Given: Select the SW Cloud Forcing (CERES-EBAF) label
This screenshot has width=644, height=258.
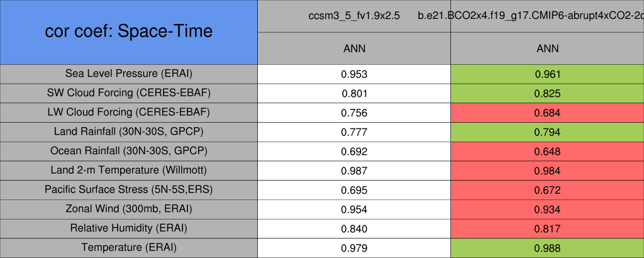Looking at the screenshot, I should coord(128,93).
